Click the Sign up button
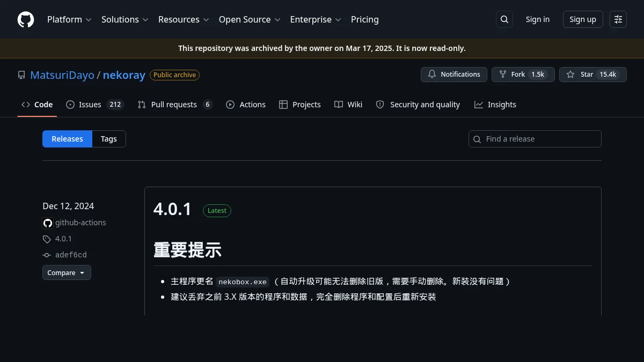644x362 pixels. (583, 19)
